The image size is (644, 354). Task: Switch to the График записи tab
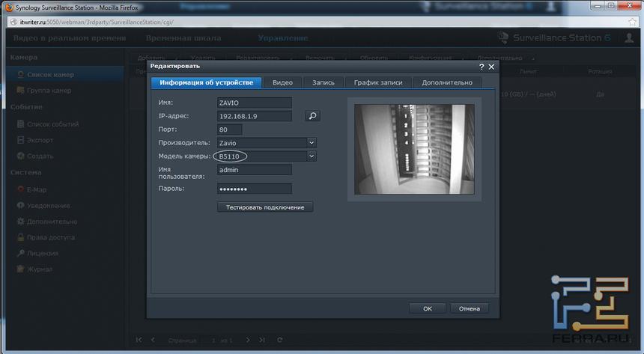coord(378,82)
